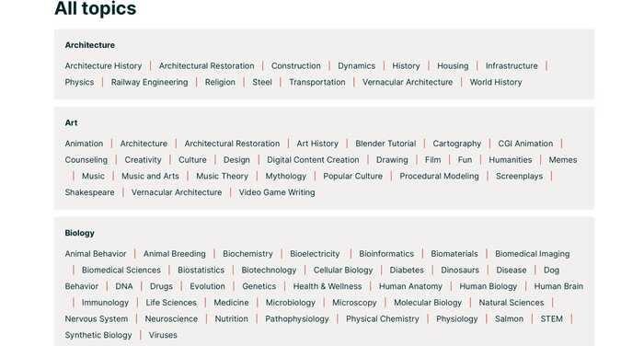Open the Railway Engineering topic
The width and height of the screenshot is (644, 346).
(149, 82)
